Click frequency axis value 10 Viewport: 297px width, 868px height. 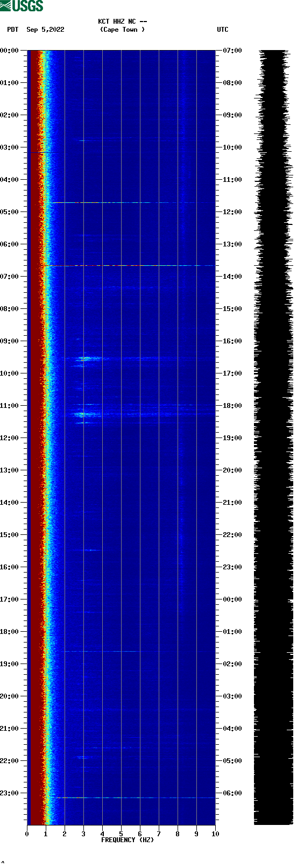[215, 834]
